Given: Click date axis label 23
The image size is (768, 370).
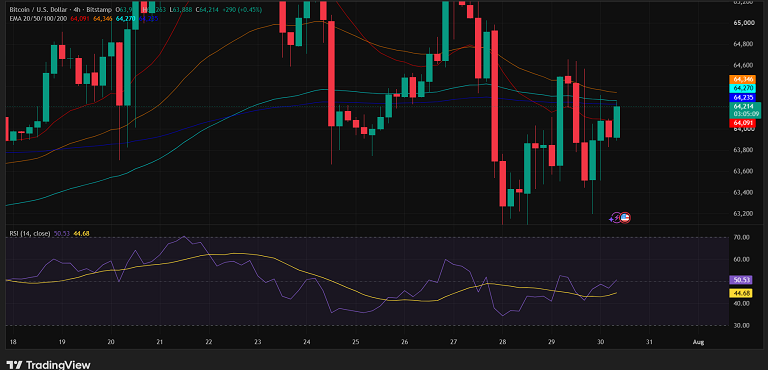Looking at the screenshot, I should click(x=258, y=342).
